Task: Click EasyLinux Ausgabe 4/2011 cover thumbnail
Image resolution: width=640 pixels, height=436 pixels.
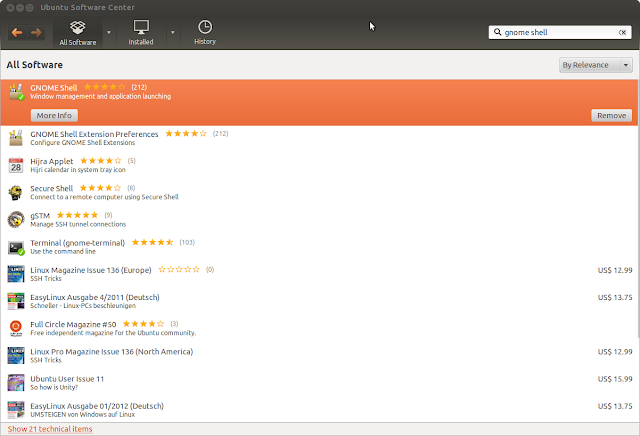Action: 16,301
